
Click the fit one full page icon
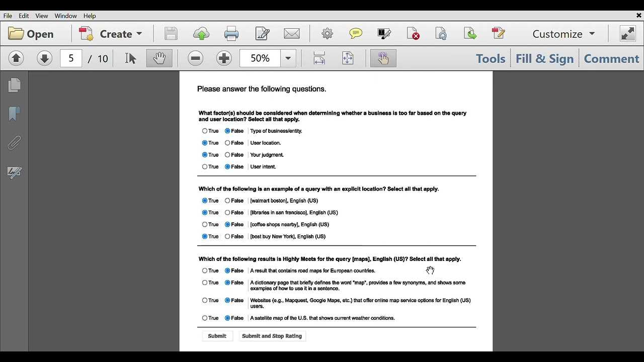[x=348, y=58]
